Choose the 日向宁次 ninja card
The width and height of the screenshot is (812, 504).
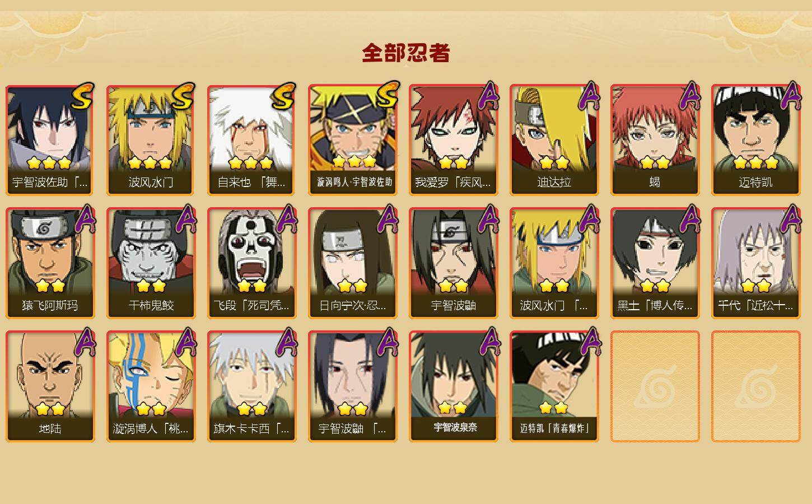pyautogui.click(x=352, y=263)
